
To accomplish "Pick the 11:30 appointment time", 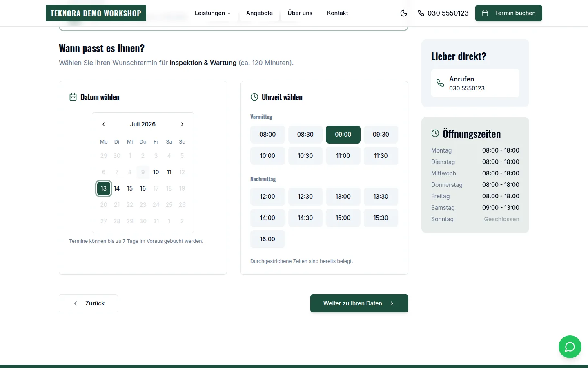I will [x=381, y=156].
